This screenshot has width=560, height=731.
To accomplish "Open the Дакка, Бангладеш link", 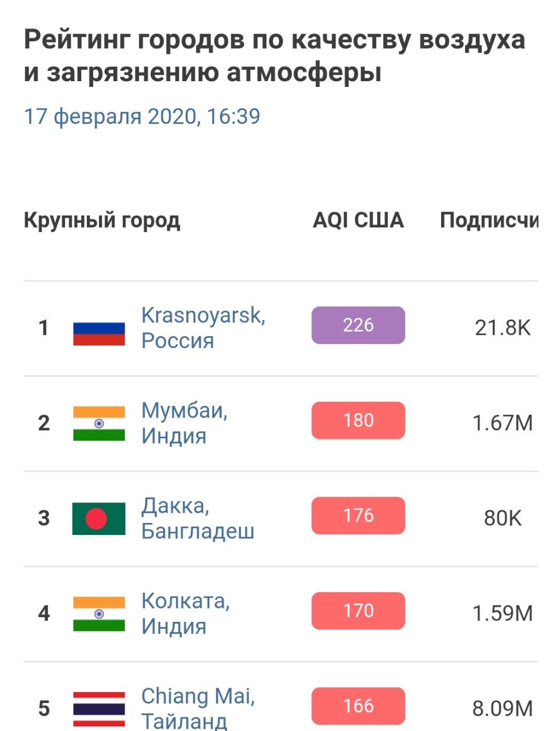I will [197, 518].
